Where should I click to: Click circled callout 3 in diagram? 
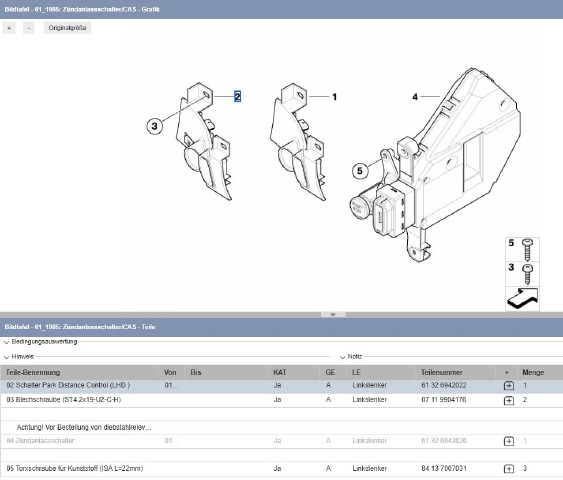(154, 126)
